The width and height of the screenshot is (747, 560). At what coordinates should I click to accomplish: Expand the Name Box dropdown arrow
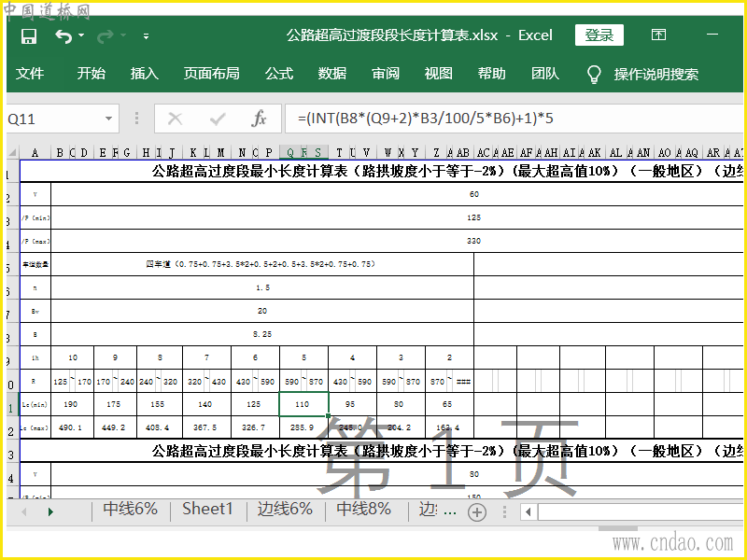[x=108, y=119]
